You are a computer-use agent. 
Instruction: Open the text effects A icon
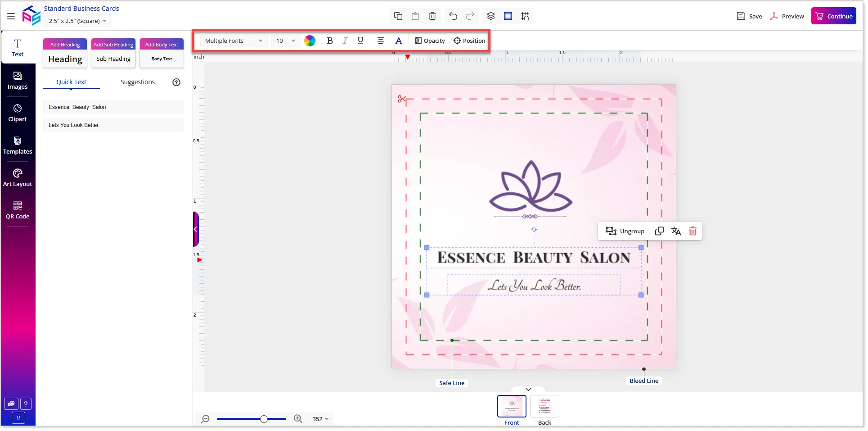pyautogui.click(x=399, y=41)
